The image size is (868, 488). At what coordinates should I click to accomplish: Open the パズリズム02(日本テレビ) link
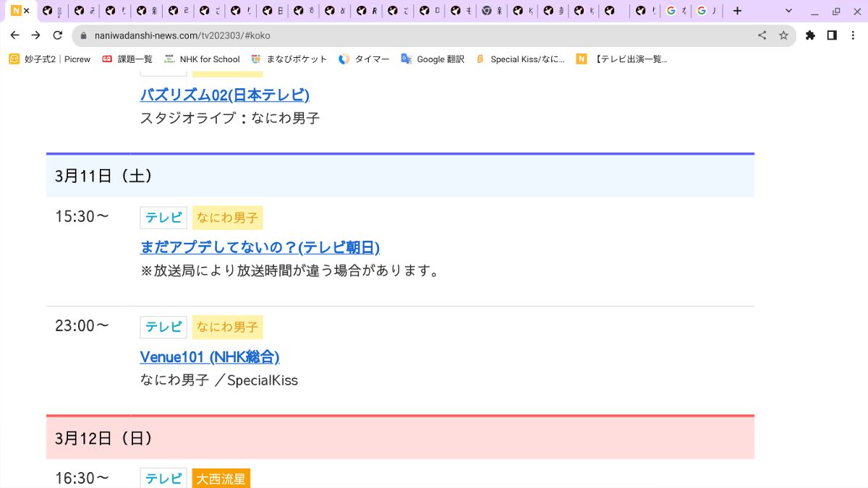coord(225,95)
